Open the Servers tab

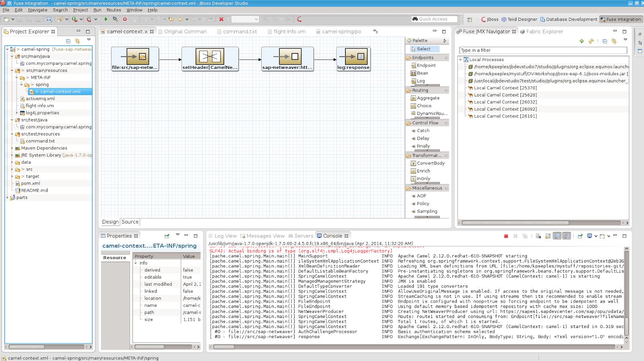click(301, 236)
